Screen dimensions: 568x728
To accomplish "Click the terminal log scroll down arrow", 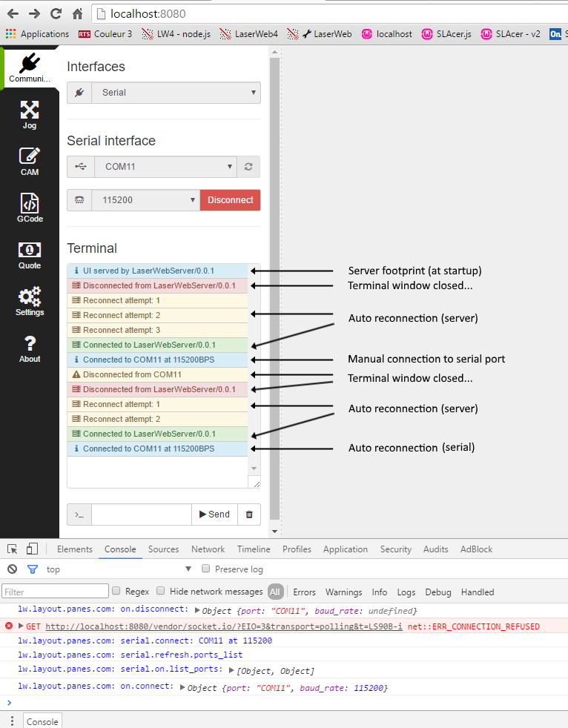I will [254, 468].
